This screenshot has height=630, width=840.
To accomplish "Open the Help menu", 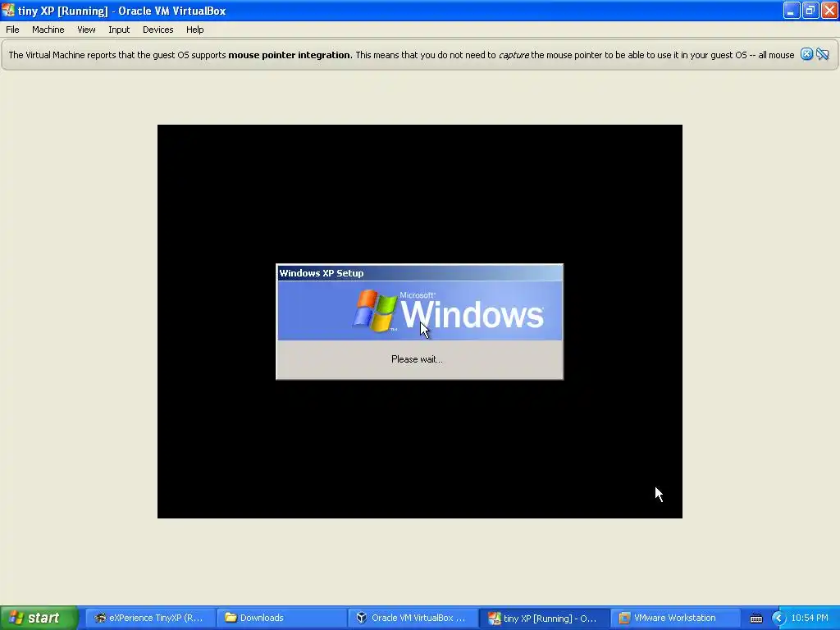I will pos(195,30).
